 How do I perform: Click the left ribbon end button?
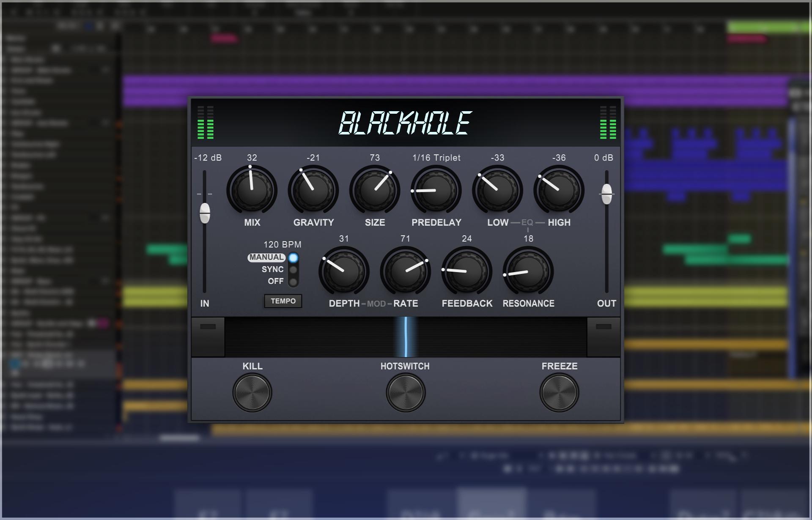click(208, 337)
